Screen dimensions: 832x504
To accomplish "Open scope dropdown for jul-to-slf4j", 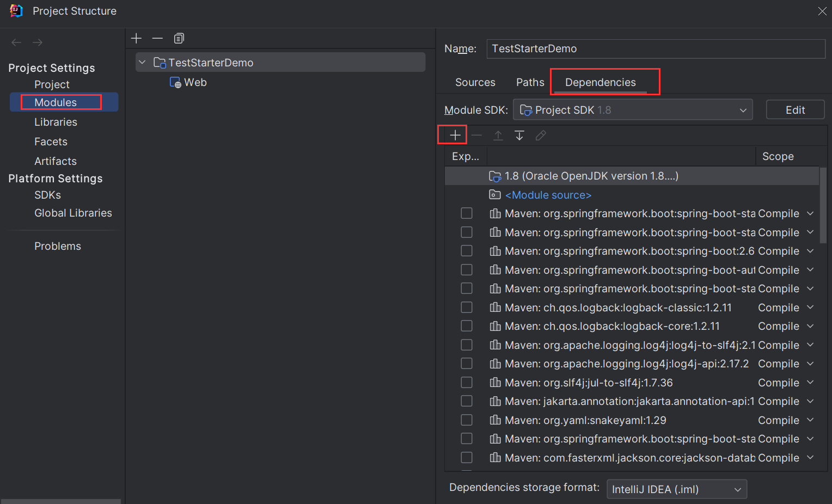I will coord(810,383).
